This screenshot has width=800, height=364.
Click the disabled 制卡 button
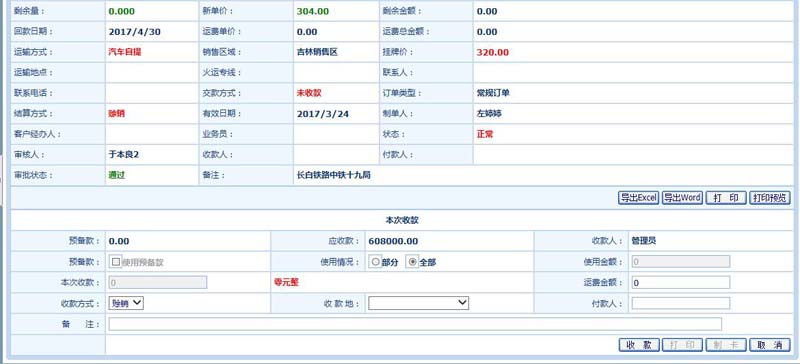pyautogui.click(x=727, y=345)
